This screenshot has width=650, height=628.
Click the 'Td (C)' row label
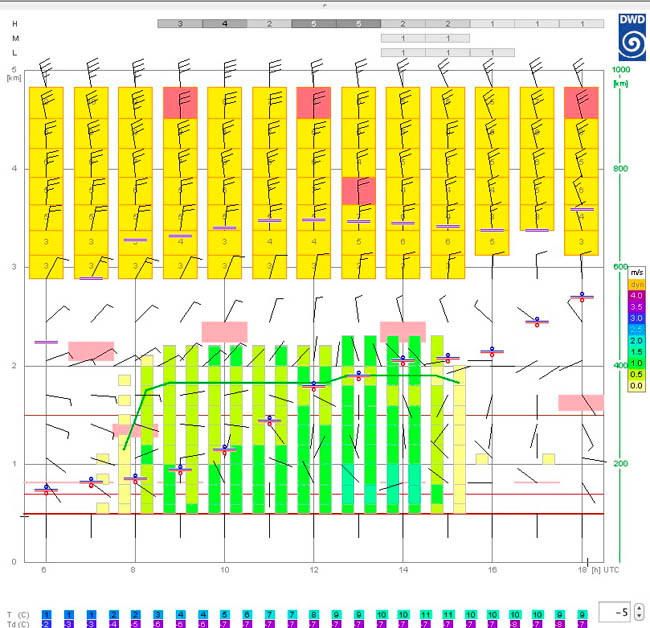click(18, 624)
